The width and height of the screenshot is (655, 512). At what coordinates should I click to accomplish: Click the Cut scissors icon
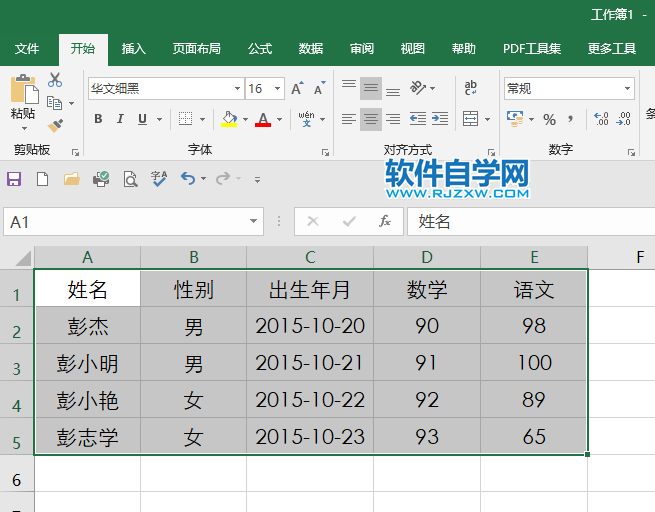(x=55, y=79)
